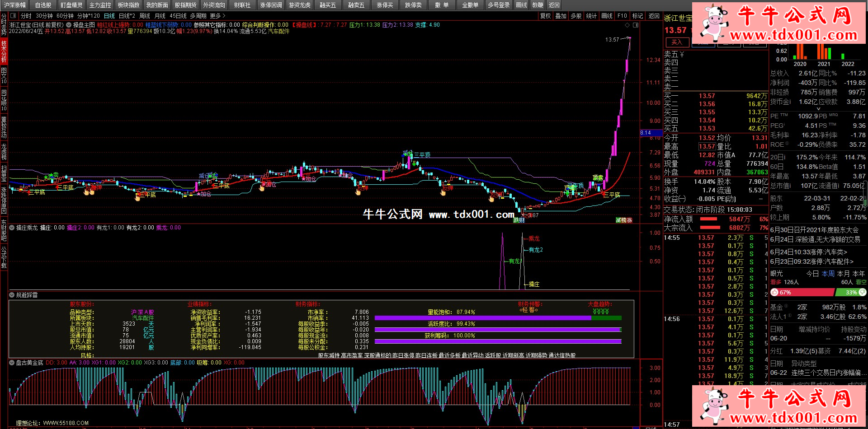Expand the 更多 period options chevron
The width and height of the screenshot is (868, 429).
223,16
